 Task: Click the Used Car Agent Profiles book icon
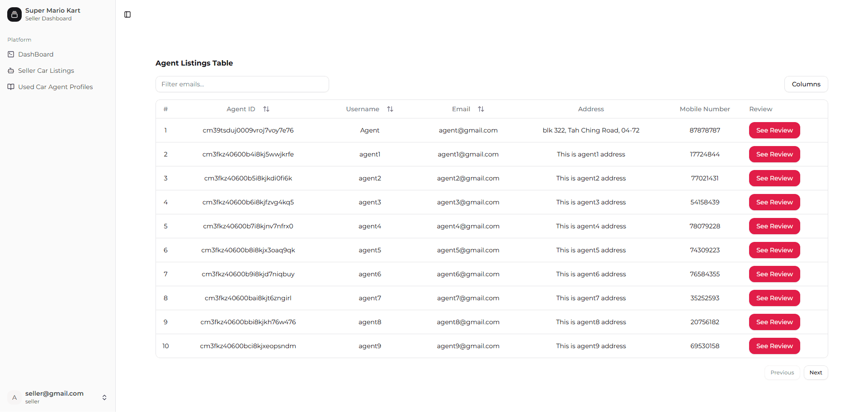click(11, 87)
